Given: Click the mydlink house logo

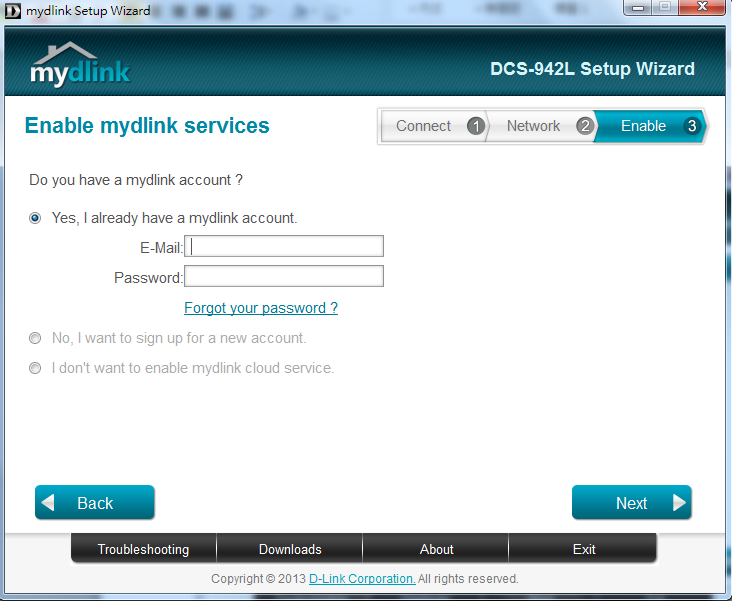Looking at the screenshot, I should (x=79, y=65).
